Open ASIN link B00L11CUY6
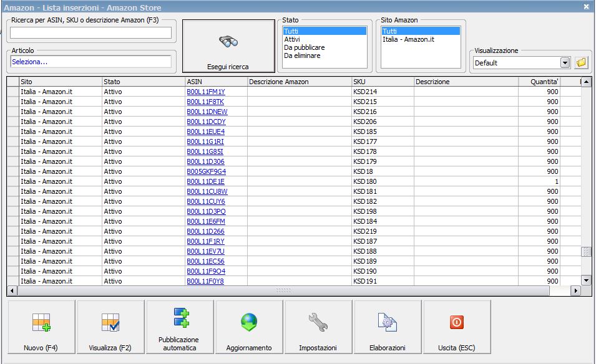 coord(205,201)
